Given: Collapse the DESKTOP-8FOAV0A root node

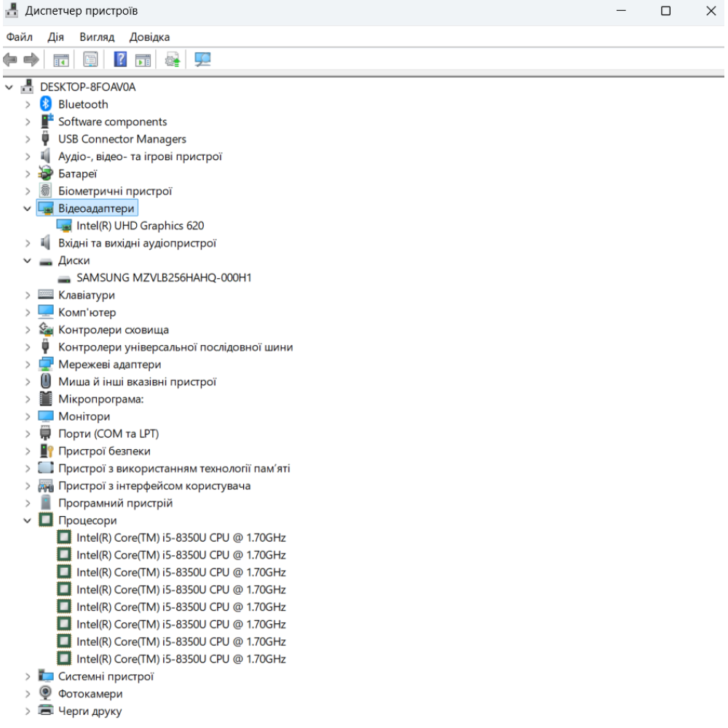Looking at the screenshot, I should [x=9, y=87].
